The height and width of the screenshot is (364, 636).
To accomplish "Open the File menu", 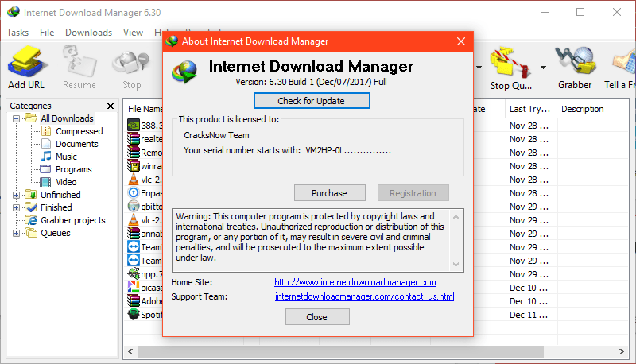I will point(47,33).
